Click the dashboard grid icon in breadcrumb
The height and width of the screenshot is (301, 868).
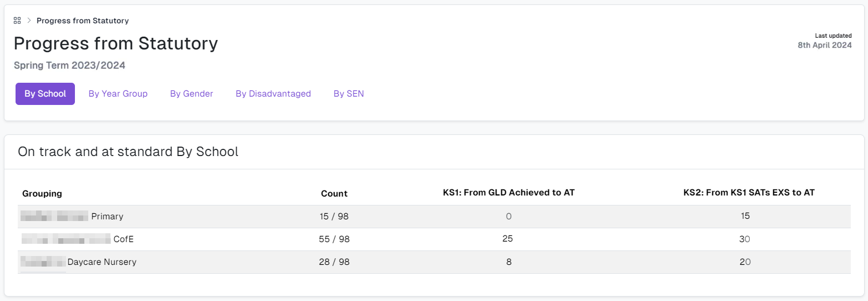click(x=17, y=21)
